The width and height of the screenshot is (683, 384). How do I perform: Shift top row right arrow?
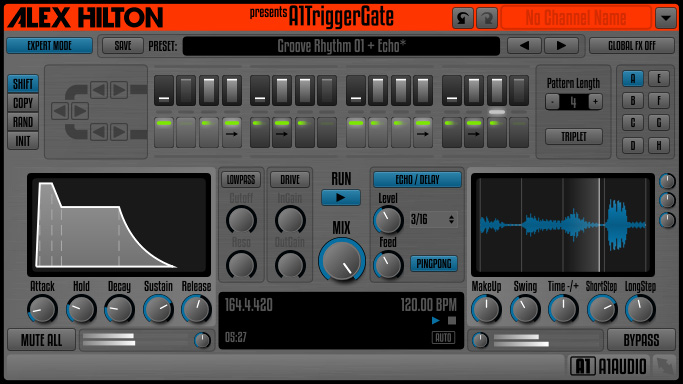(119, 90)
